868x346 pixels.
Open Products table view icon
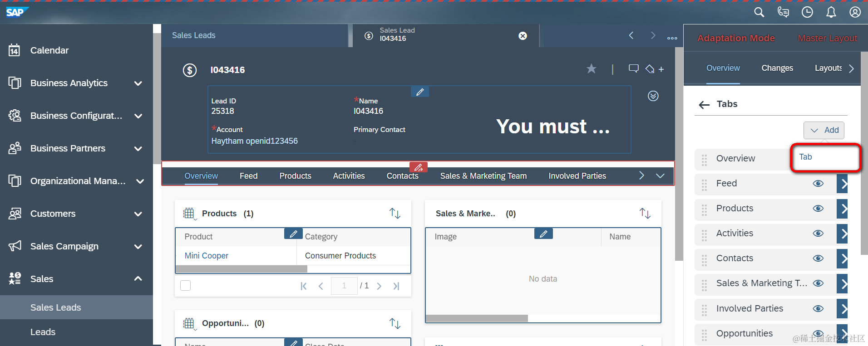point(189,214)
